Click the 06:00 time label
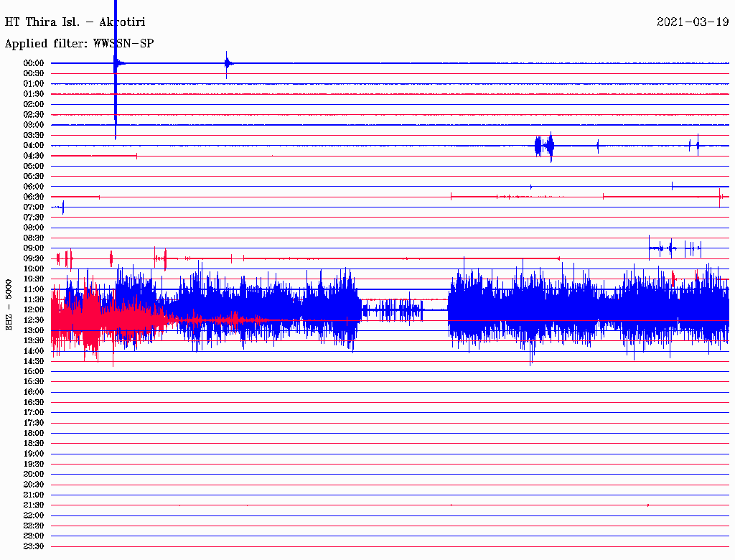The image size is (735, 560). click(x=34, y=186)
